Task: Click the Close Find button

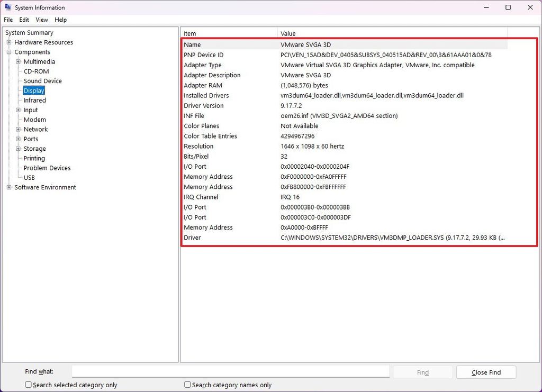Action: (x=485, y=372)
